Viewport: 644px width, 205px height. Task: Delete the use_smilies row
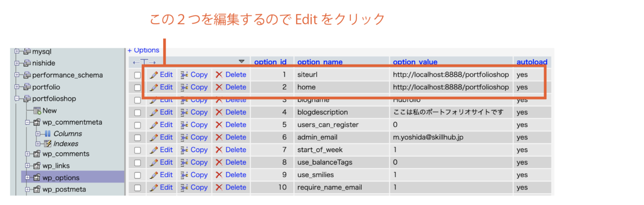[x=231, y=175]
